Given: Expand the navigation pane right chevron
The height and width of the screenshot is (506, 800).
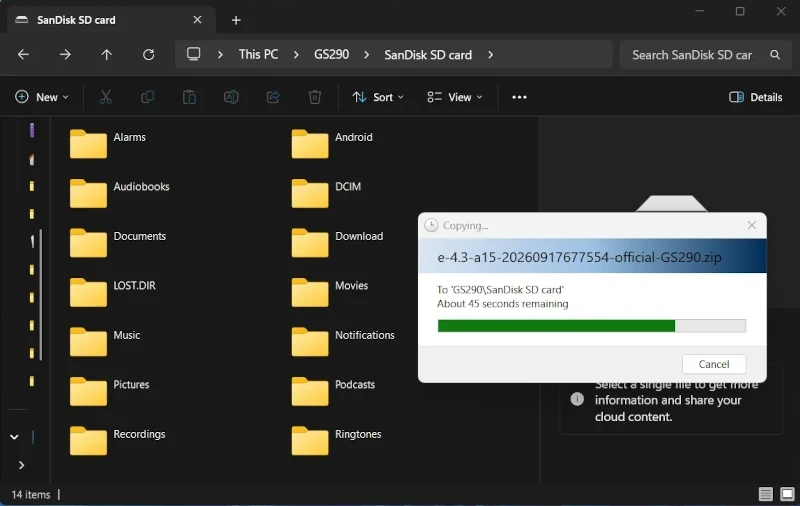Looking at the screenshot, I should click(x=21, y=465).
